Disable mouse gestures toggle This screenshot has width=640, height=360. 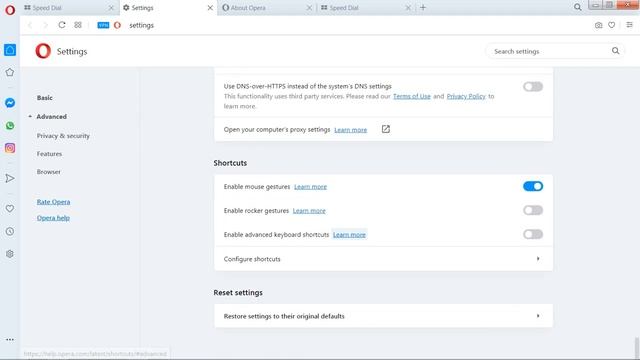coord(533,186)
